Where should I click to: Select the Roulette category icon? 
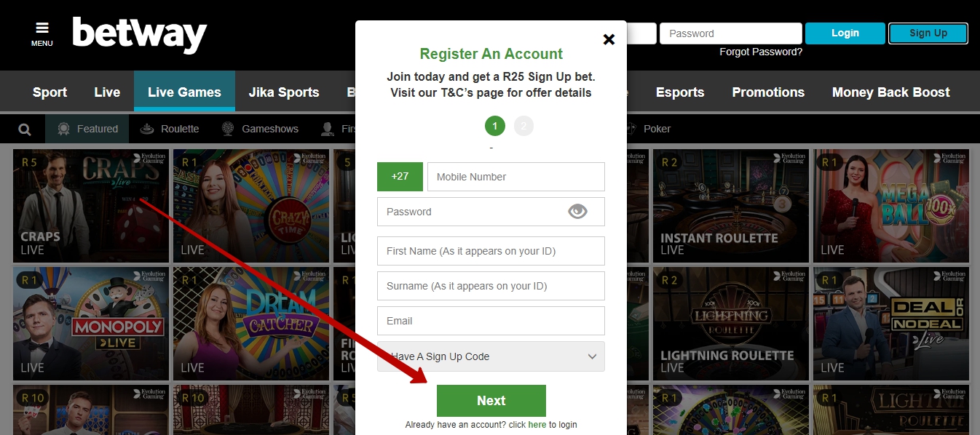(147, 129)
